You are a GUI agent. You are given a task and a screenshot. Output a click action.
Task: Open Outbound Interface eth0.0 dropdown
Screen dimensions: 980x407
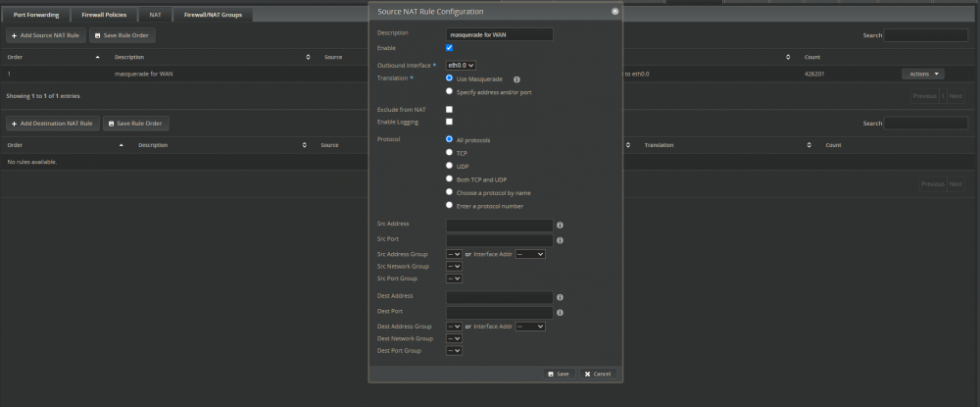461,65
